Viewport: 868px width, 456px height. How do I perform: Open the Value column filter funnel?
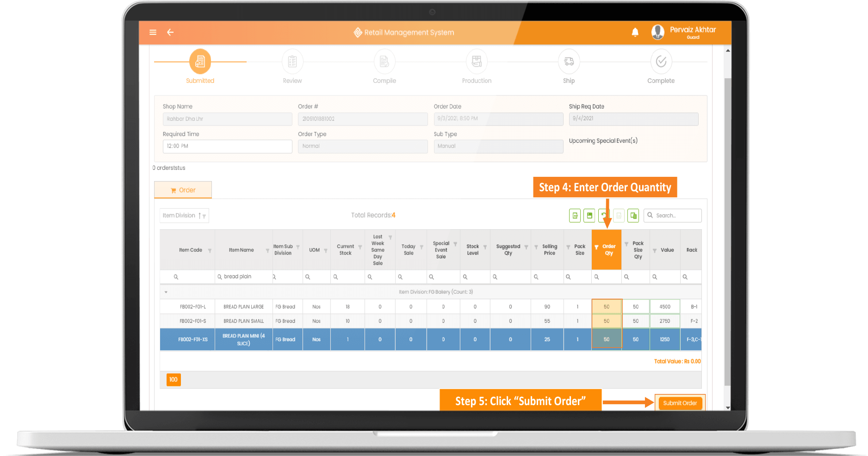(x=655, y=250)
